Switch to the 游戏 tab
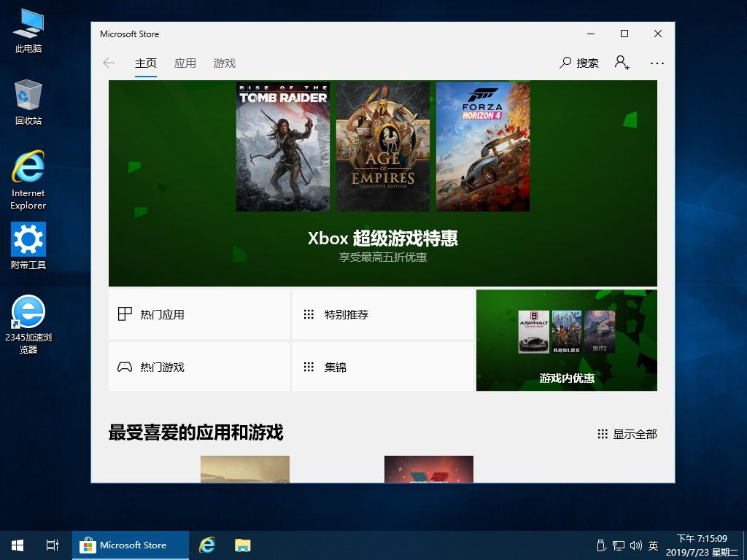 click(225, 63)
